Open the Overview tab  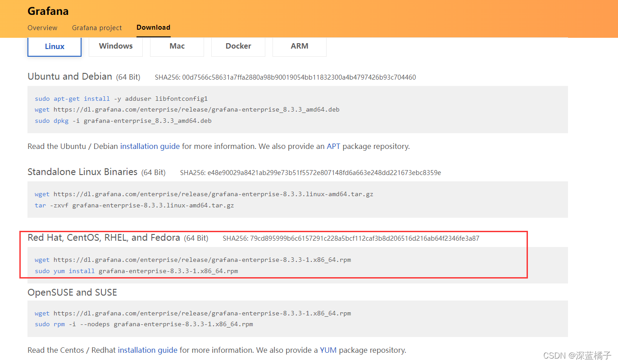tap(42, 28)
